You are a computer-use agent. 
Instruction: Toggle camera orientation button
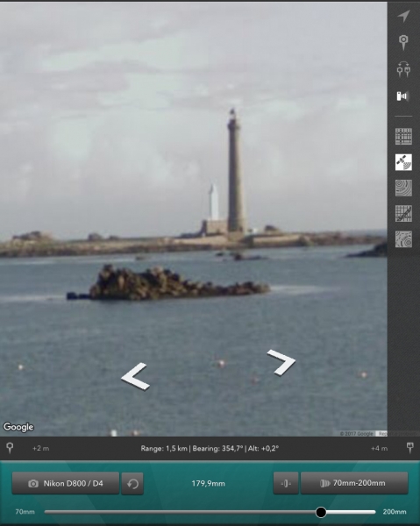click(x=286, y=483)
